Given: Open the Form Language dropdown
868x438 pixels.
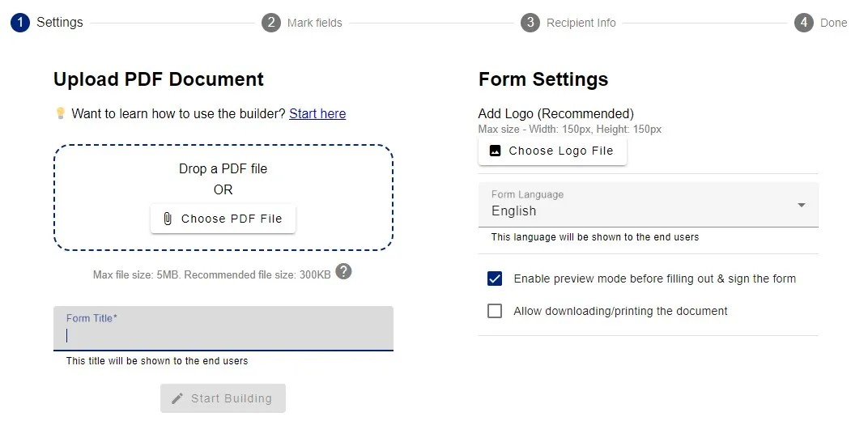Looking at the screenshot, I should [649, 204].
